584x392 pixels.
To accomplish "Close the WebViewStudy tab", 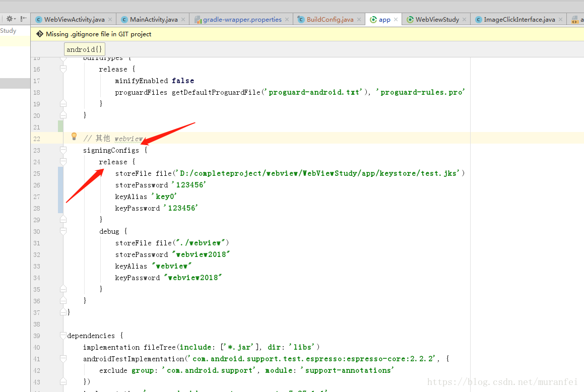I will pos(464,19).
